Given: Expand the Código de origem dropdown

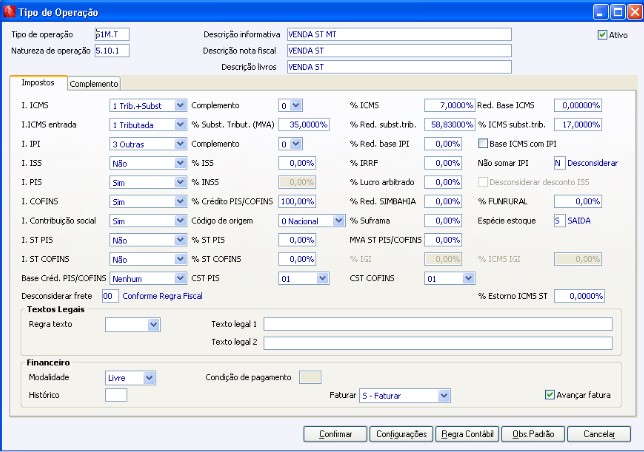Looking at the screenshot, I should pyautogui.click(x=339, y=220).
